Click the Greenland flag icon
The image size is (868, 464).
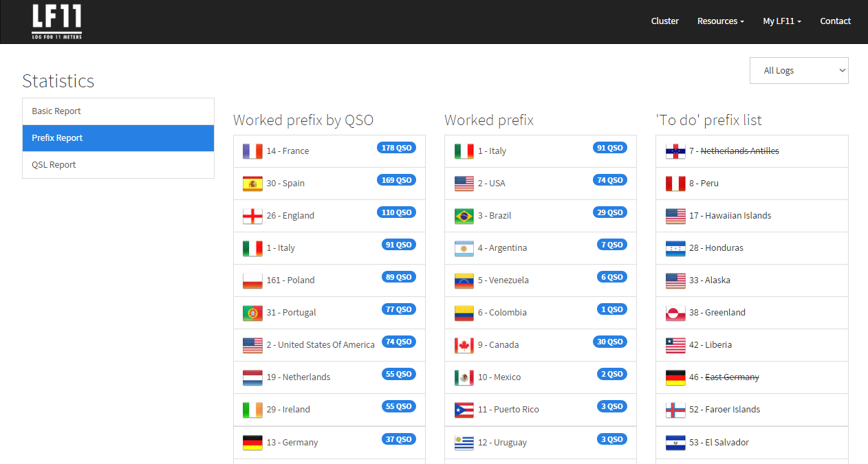tap(675, 313)
